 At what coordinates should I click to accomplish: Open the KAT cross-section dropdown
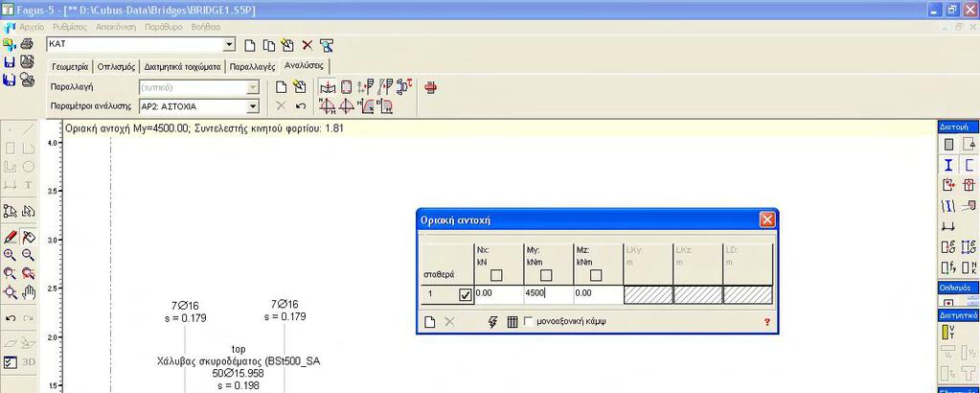[x=229, y=44]
